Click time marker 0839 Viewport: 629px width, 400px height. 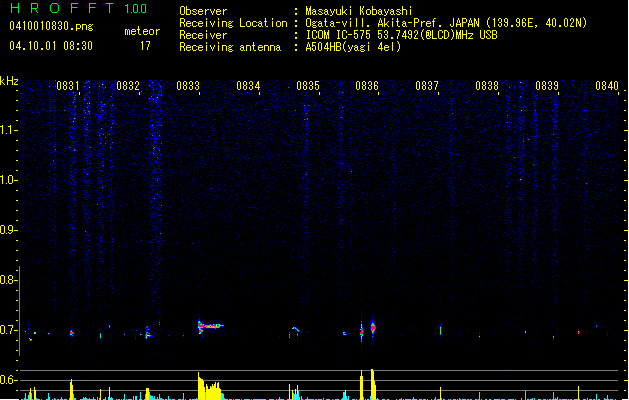(x=547, y=86)
